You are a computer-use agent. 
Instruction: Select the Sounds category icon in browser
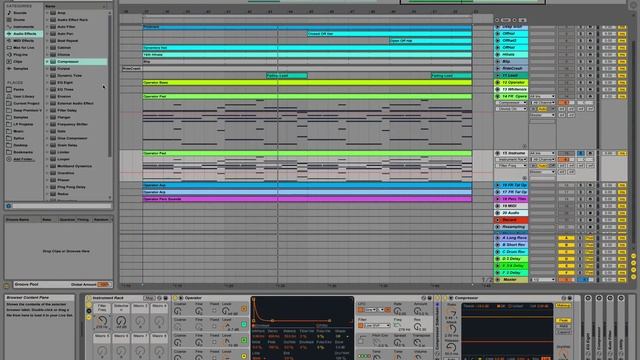coord(9,13)
